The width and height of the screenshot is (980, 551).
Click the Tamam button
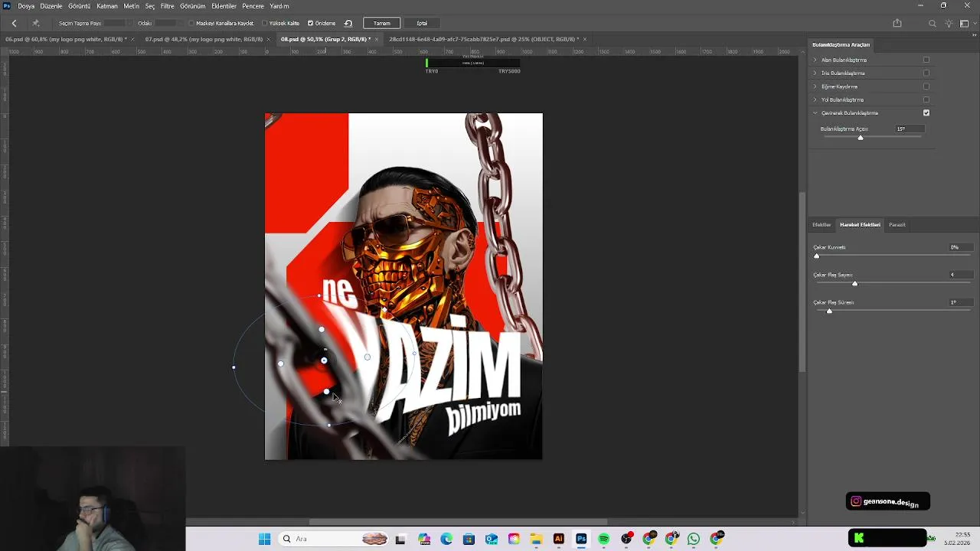[x=381, y=23]
